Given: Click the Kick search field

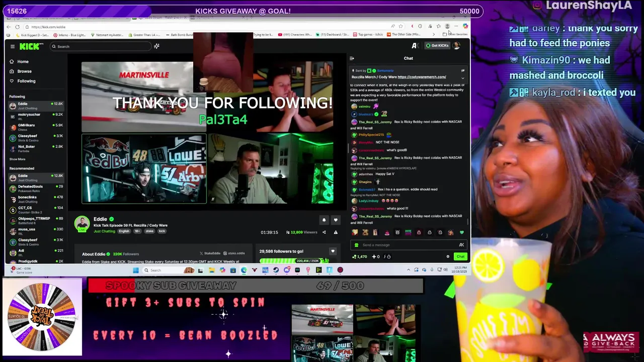Looking at the screenshot, I should pos(101,46).
